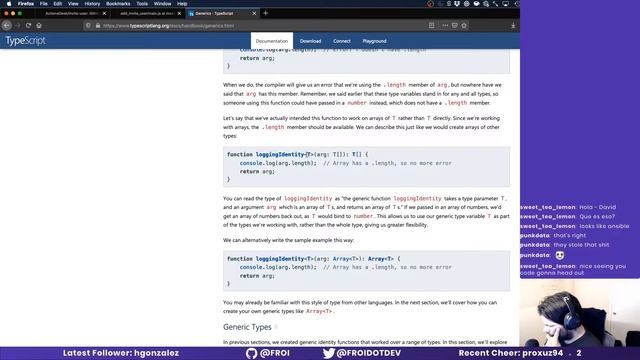
Task: Click the loggingIdentity<T>(arg: T[]) code line
Action: click(x=298, y=154)
